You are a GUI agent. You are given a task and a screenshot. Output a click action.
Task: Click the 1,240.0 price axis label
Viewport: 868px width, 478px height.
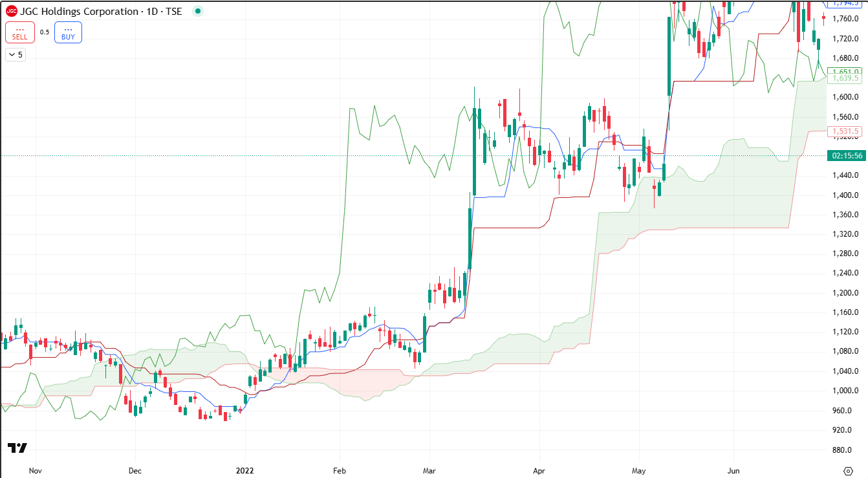pyautogui.click(x=845, y=274)
